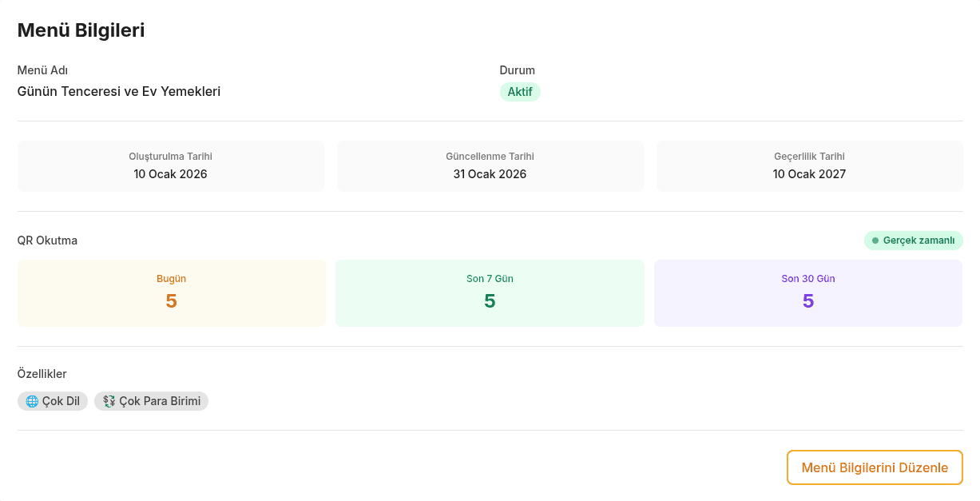This screenshot has height=501, width=980.
Task: Select the Son 7 Gün scan card
Action: pos(490,293)
